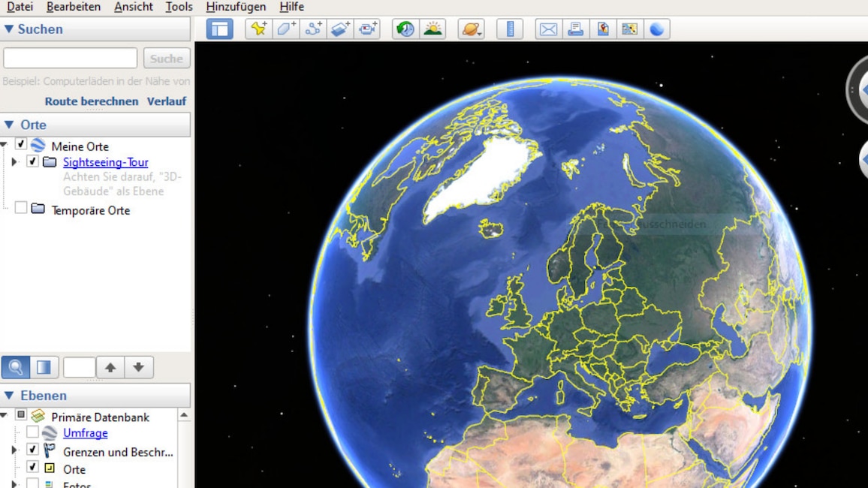868x488 pixels.
Task: Toggle the sidebar panel visibility
Action: [219, 29]
